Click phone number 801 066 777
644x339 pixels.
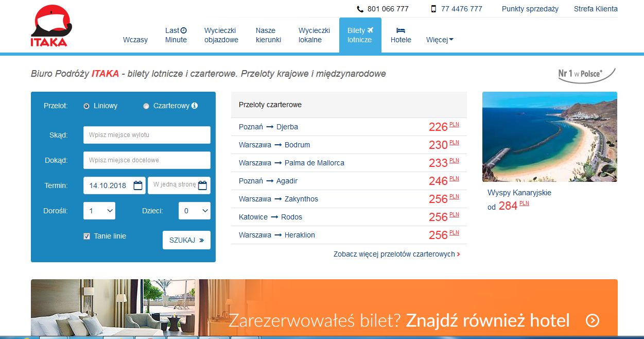(x=388, y=9)
